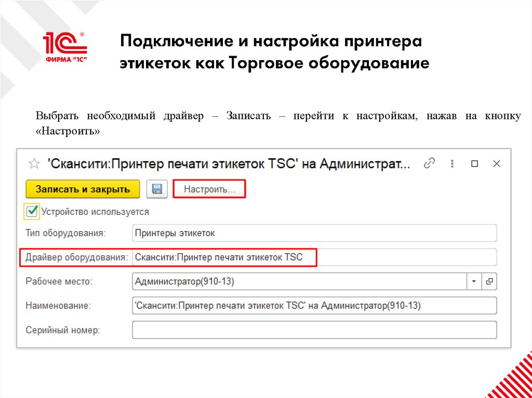
Task: Click the Рабочее место: label
Action: (x=59, y=281)
